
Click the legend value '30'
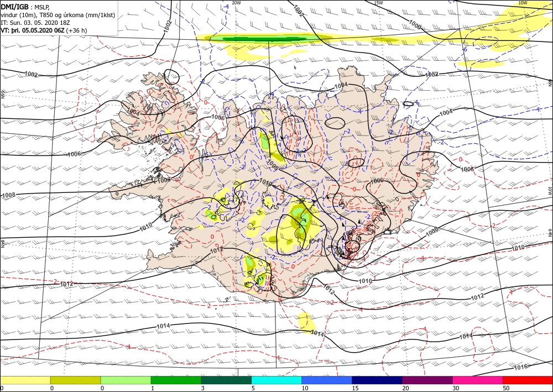coord(455,388)
